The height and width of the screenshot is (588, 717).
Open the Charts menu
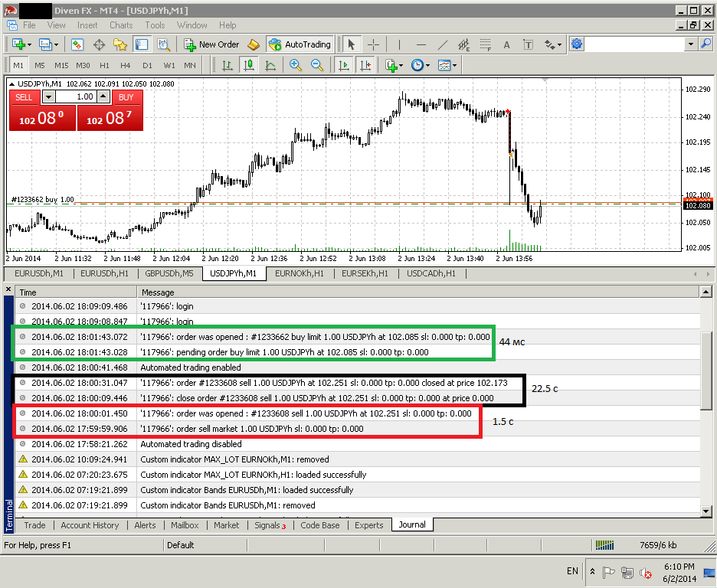[x=121, y=25]
